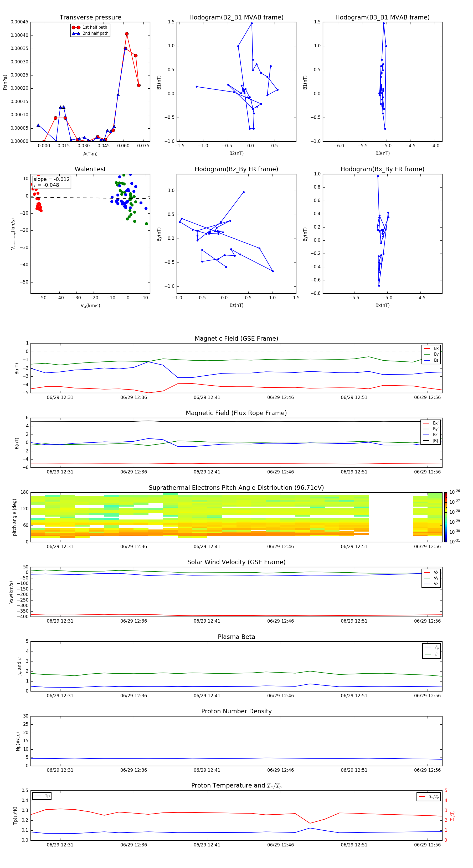Click the red 'Te/Tp' legend entry
This screenshot has height=868, width=473.
[x=429, y=797]
